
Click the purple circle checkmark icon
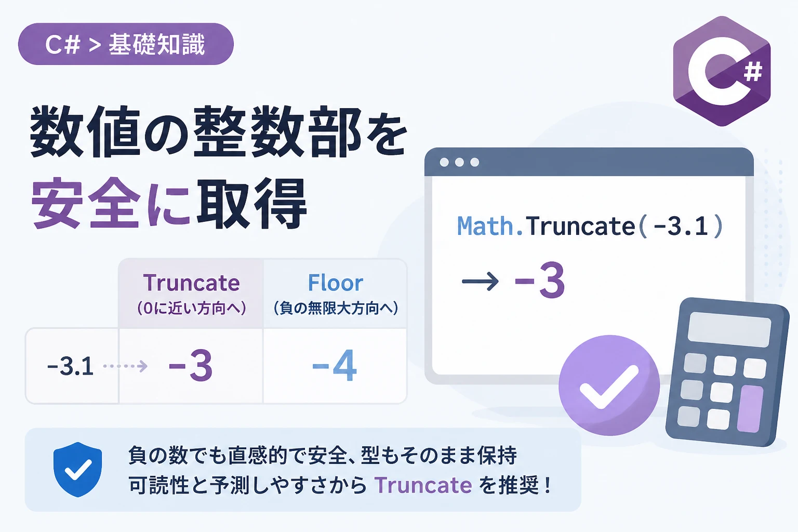pyautogui.click(x=609, y=385)
